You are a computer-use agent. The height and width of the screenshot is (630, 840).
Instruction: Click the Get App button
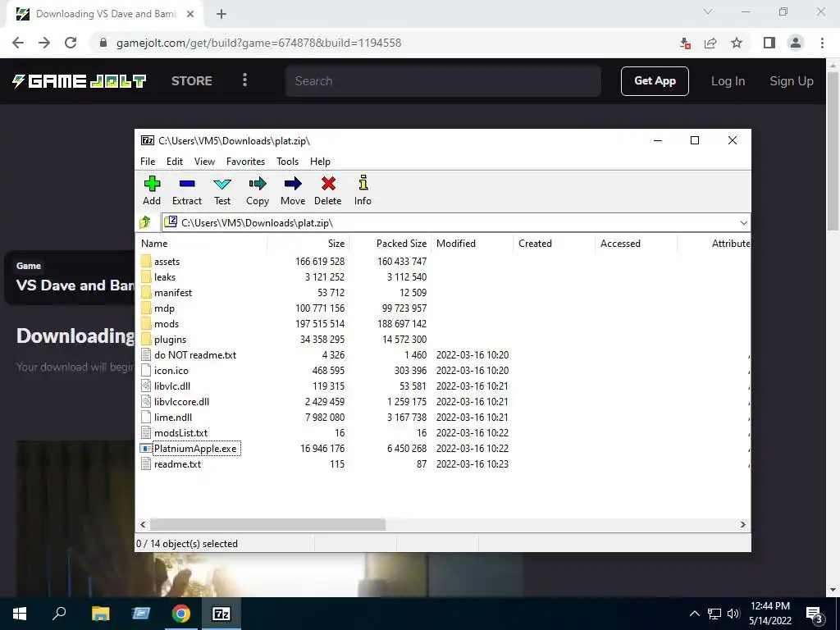tap(655, 81)
